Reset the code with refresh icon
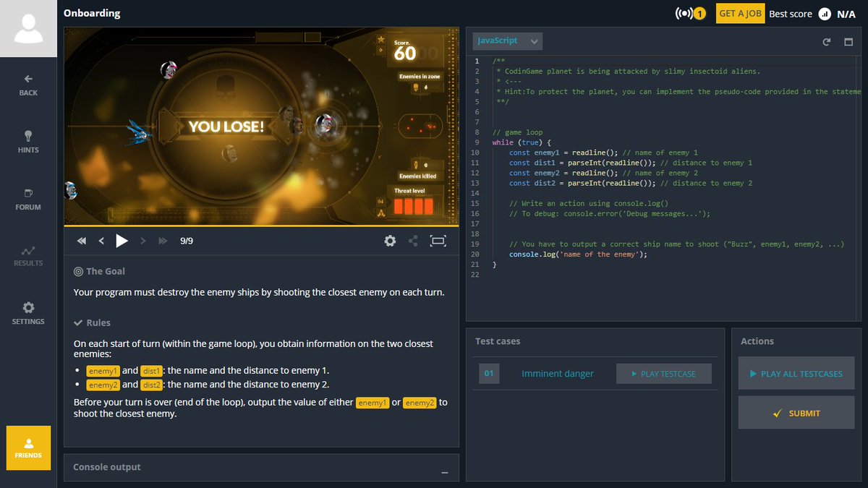The height and width of the screenshot is (488, 868). [827, 42]
